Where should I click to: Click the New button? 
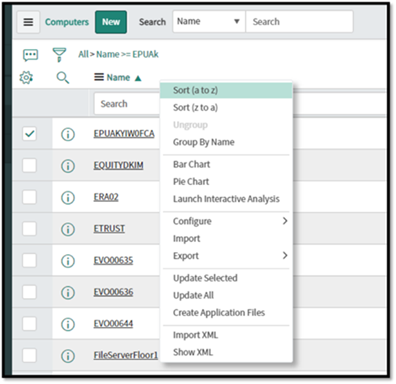click(111, 22)
